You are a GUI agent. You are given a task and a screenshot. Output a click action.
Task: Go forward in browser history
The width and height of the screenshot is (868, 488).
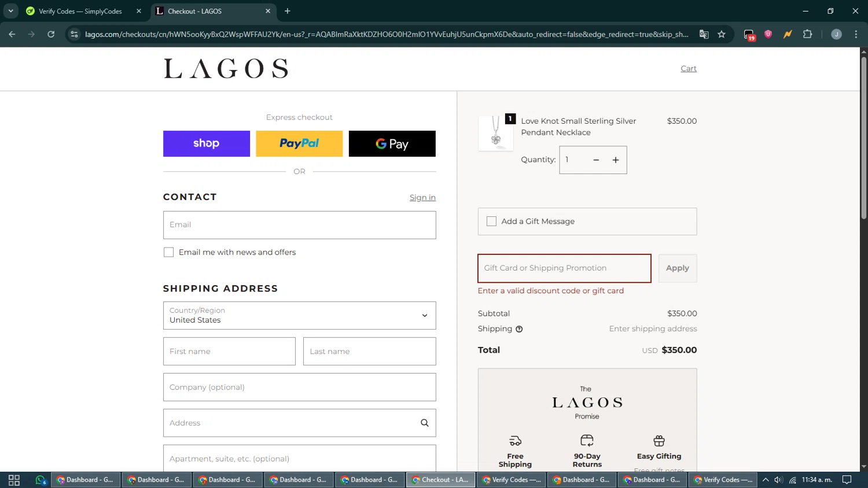[31, 34]
